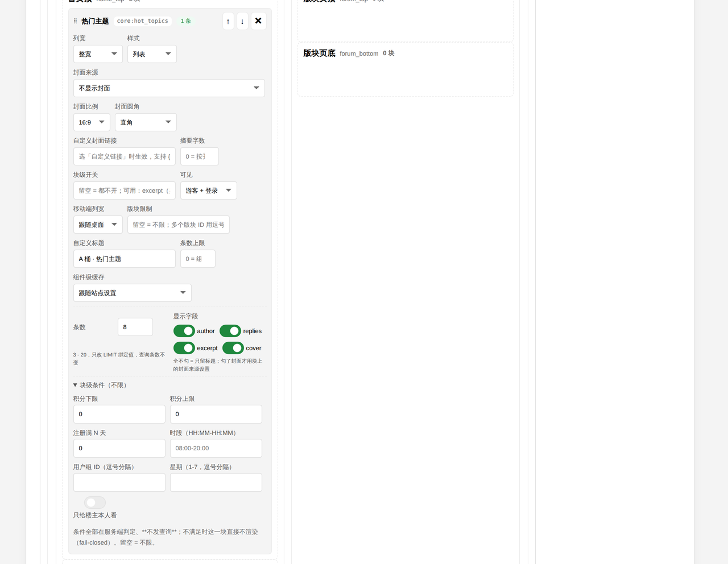Enable the 只给楼主本人看 switch
This screenshot has width=728, height=564.
coord(95,503)
